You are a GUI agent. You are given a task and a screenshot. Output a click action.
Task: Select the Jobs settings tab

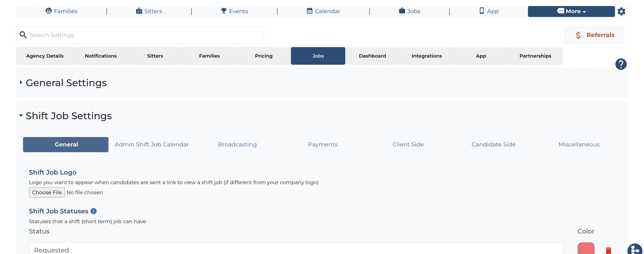tap(318, 56)
